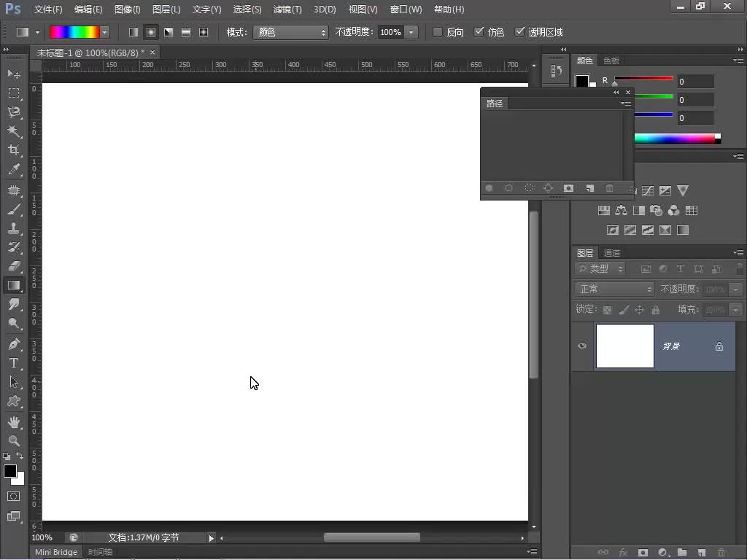The width and height of the screenshot is (747, 560).
Task: Toggle lock all icon
Action: [x=656, y=310]
